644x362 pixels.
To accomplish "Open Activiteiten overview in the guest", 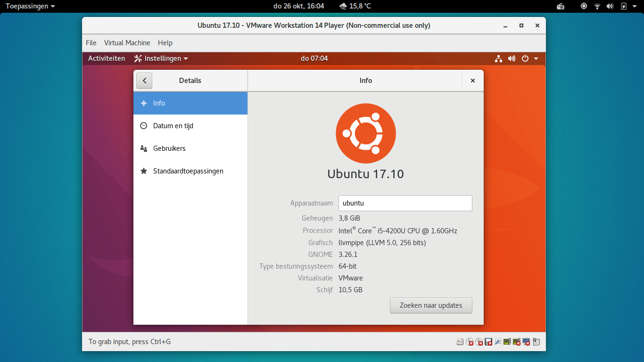I will pyautogui.click(x=107, y=58).
